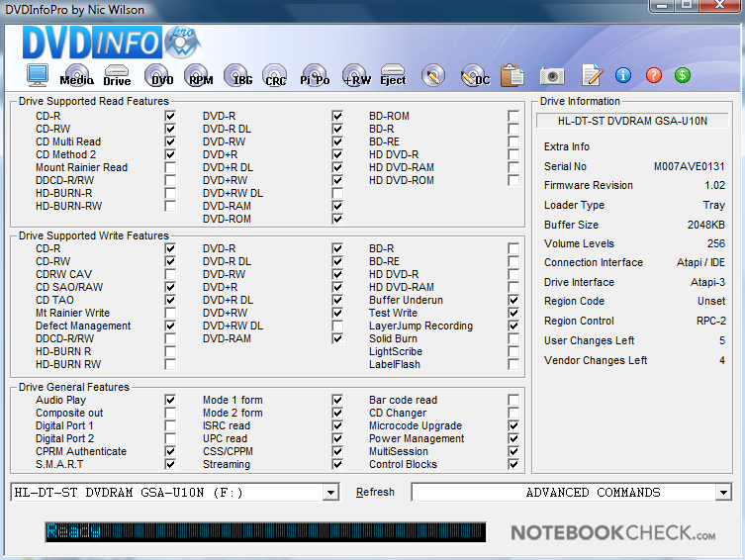Expand the ADVANCED COMMANDS dropdown arrow

click(723, 493)
